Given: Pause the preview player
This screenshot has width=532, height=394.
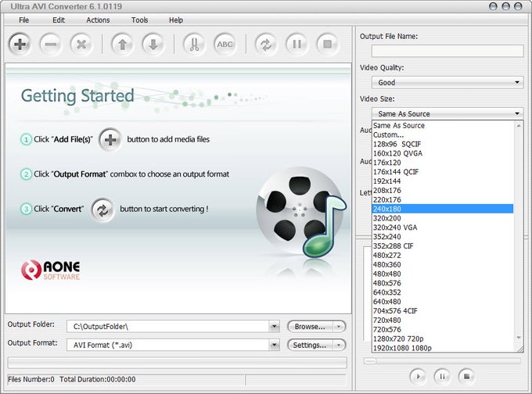Looking at the screenshot, I should coord(442,376).
